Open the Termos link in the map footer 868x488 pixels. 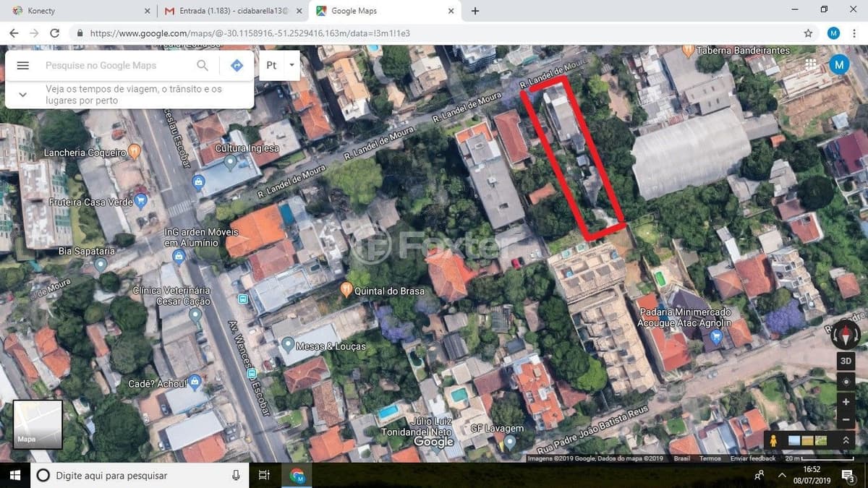tap(710, 458)
